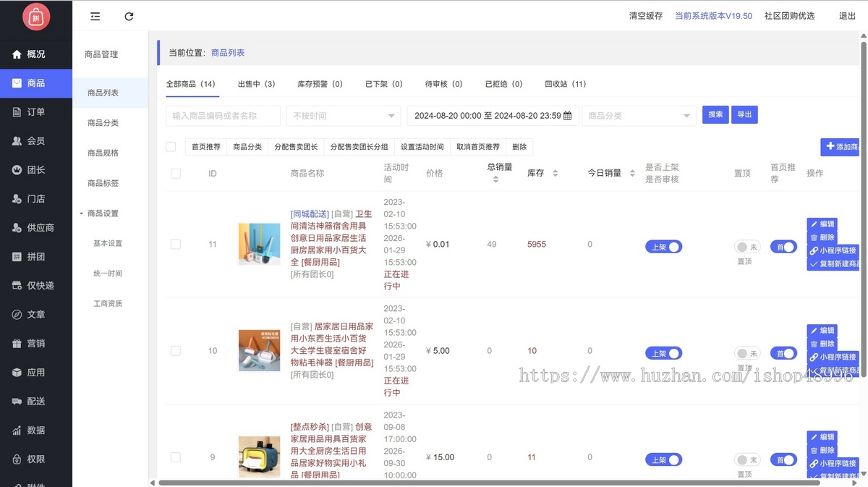Click 添加商品 add product button
The image size is (868, 487).
click(841, 147)
